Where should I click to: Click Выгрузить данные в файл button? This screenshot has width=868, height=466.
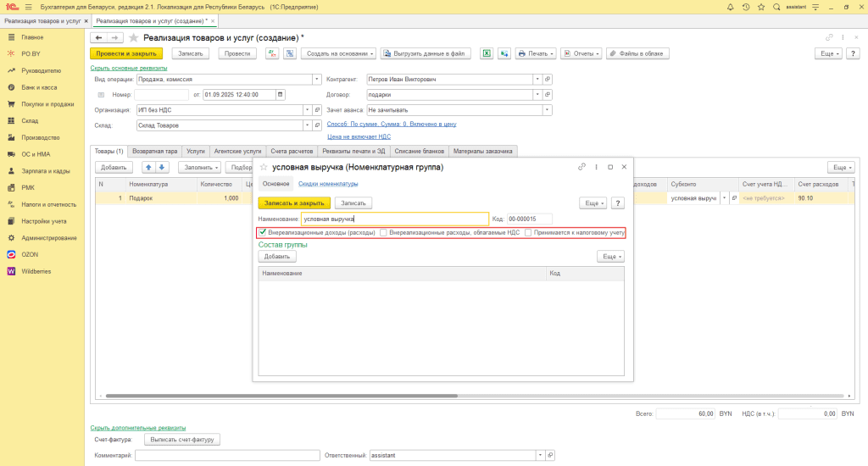426,53
